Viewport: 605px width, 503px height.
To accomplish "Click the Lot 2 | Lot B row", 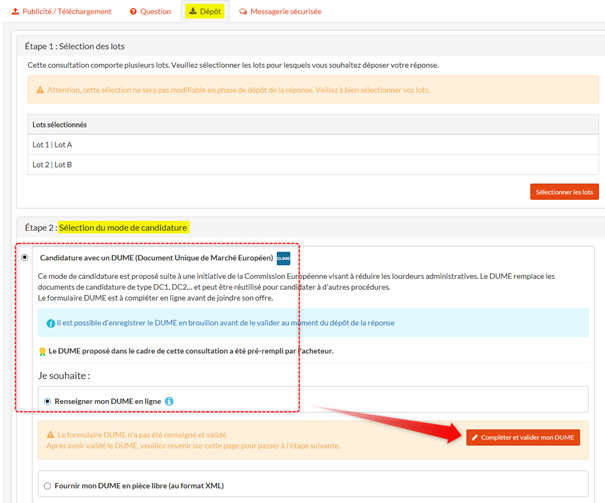I will [313, 164].
